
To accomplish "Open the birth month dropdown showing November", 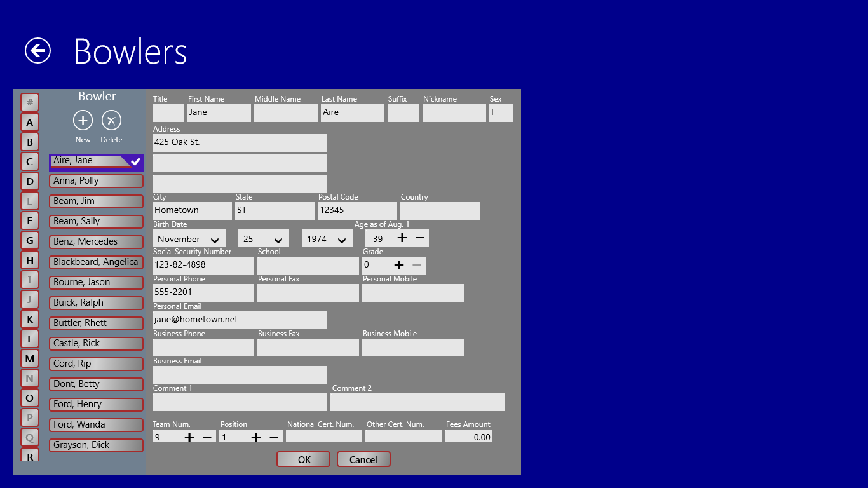I will coord(189,239).
